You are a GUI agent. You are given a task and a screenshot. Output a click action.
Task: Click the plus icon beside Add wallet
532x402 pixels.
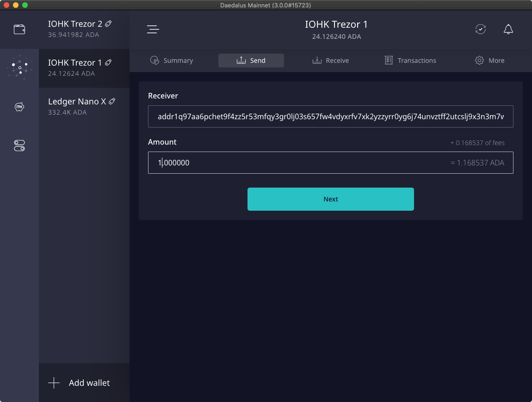pos(54,383)
